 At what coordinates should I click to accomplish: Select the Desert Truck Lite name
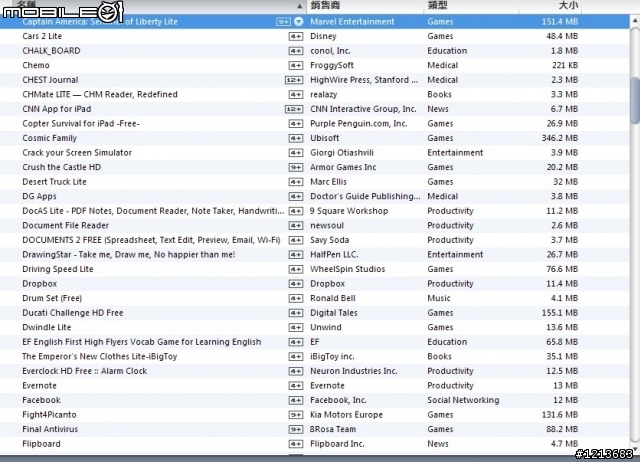(x=54, y=182)
